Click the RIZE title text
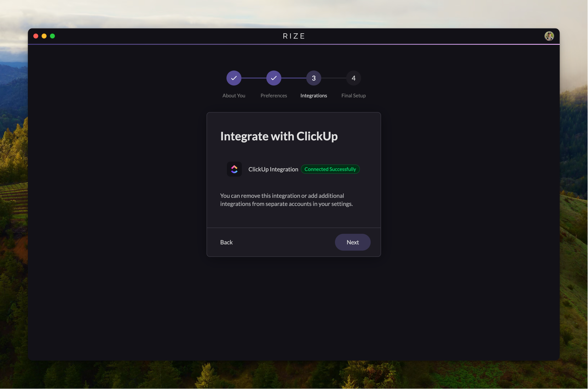This screenshot has width=588, height=389. tap(294, 36)
